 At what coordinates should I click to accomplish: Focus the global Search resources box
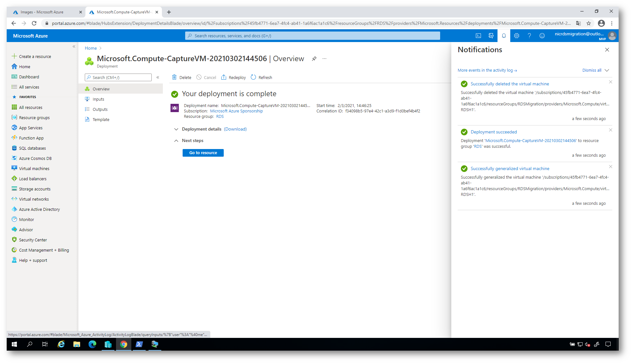point(312,36)
